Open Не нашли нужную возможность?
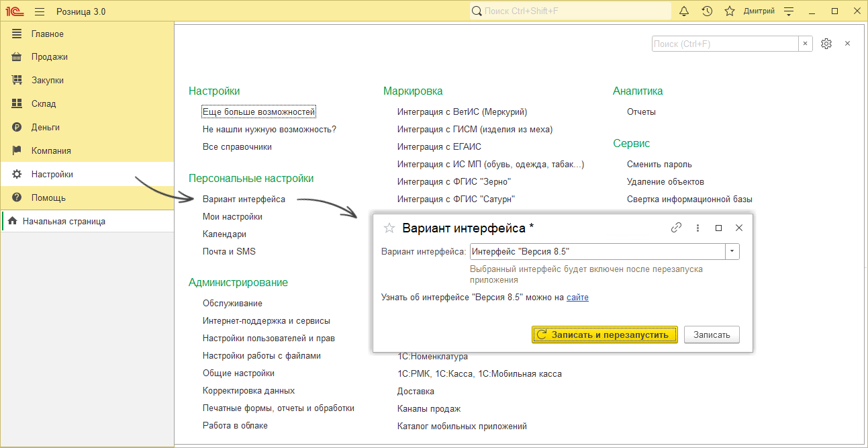Viewport: 868px width, 448px height. pos(269,129)
